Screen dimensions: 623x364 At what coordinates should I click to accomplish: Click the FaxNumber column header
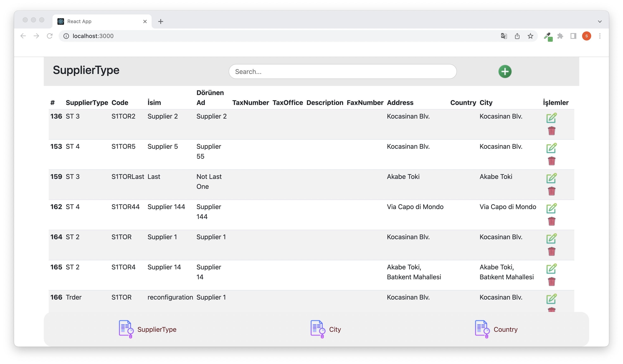(365, 103)
